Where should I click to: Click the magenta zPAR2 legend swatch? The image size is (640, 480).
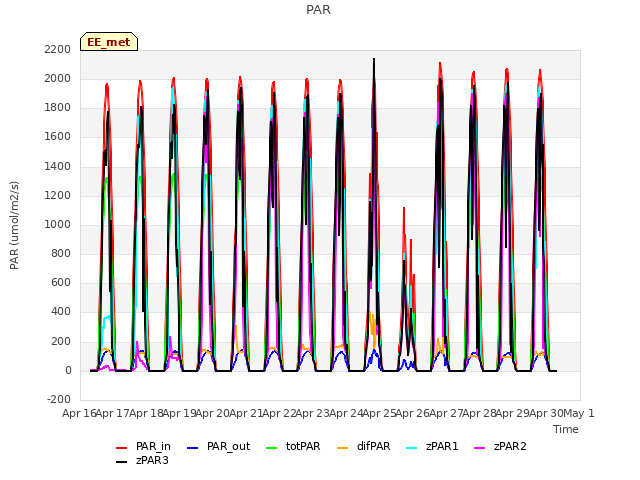(480, 448)
